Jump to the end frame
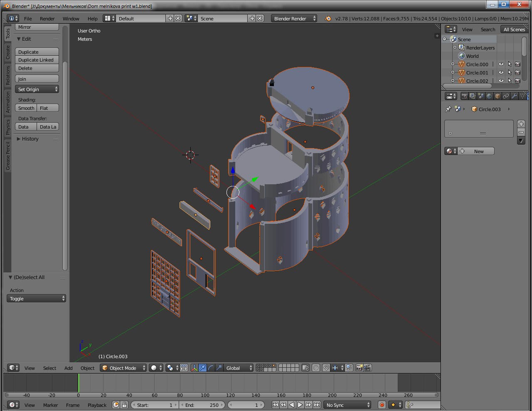 click(x=317, y=405)
